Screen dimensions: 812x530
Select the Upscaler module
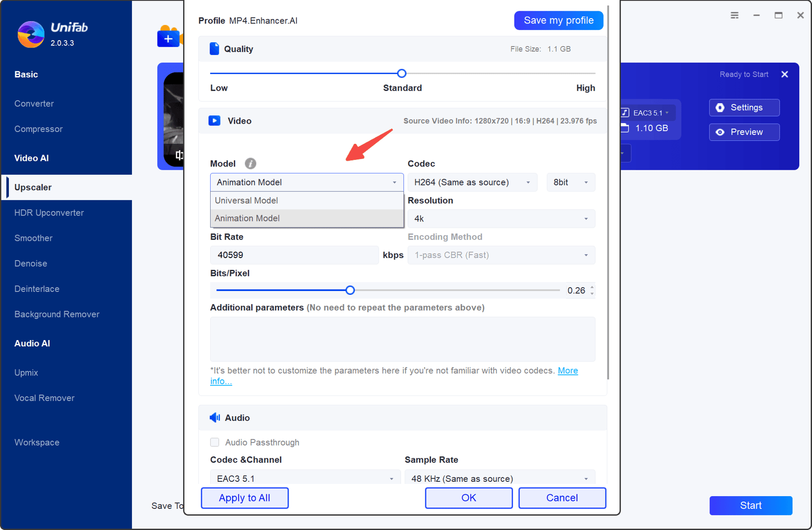tap(66, 187)
